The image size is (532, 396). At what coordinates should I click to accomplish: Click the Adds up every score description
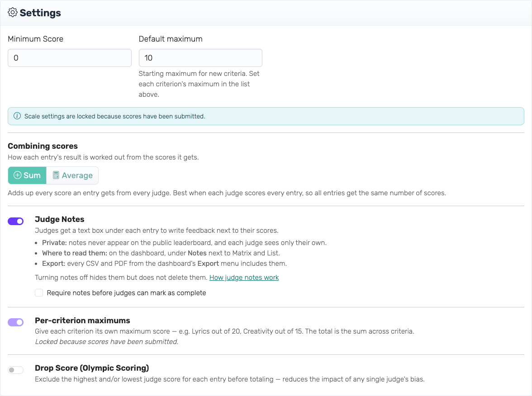coord(227,193)
